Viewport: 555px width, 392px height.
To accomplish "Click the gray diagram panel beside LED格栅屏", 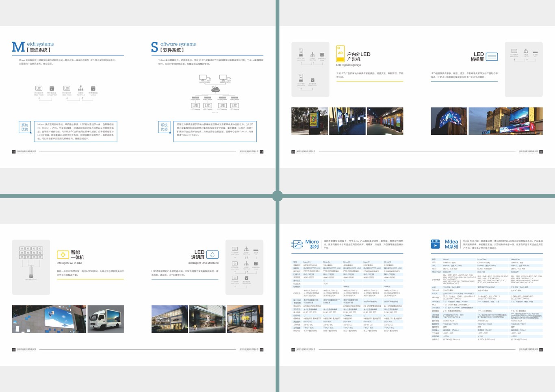I will pos(524,69).
